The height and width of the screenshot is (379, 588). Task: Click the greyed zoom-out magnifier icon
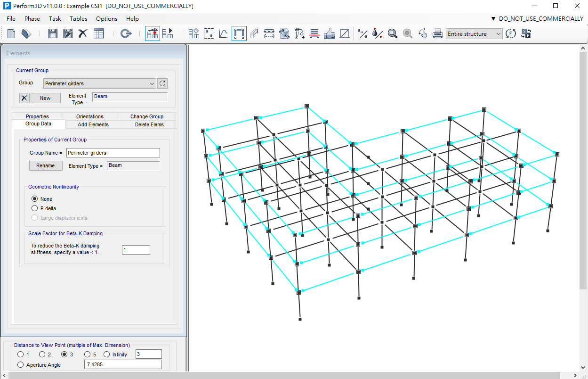408,33
